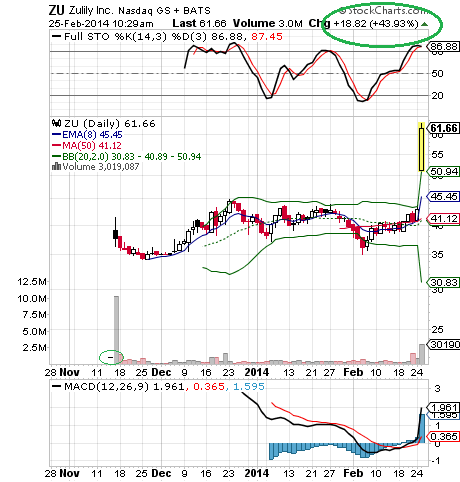Click the tallest blue MACD histogram bar at right
The image size is (460, 482).
pyautogui.click(x=422, y=429)
